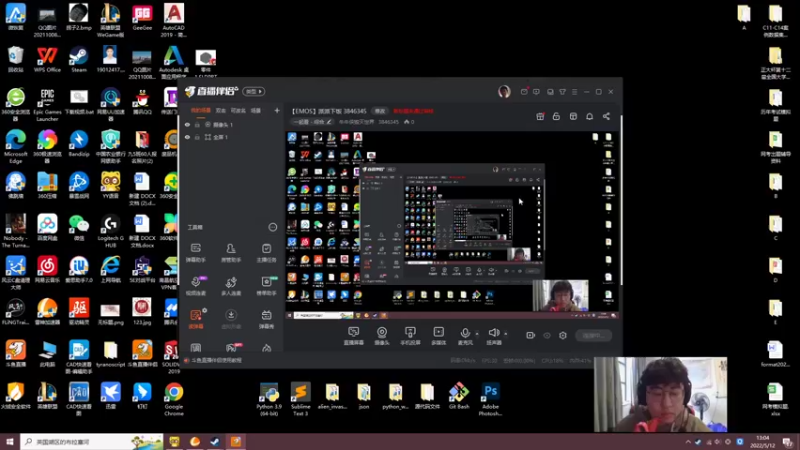This screenshot has width=800, height=450.
Task: Click the red warning text beside title
Action: click(413, 111)
